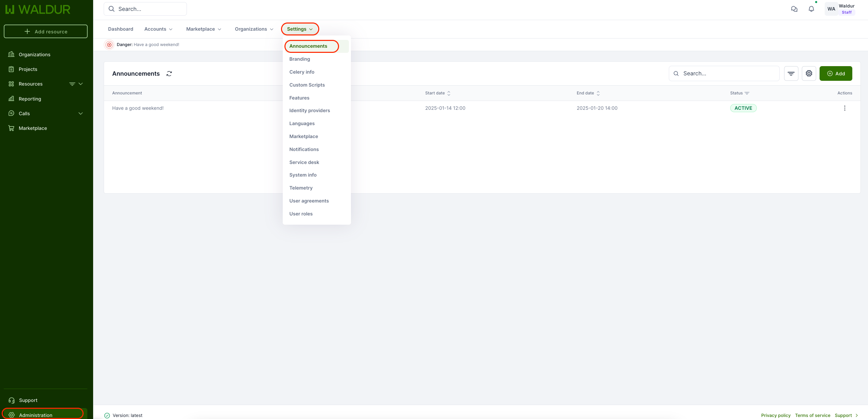This screenshot has height=419, width=868.
Task: Open the notifications bell
Action: pos(811,9)
